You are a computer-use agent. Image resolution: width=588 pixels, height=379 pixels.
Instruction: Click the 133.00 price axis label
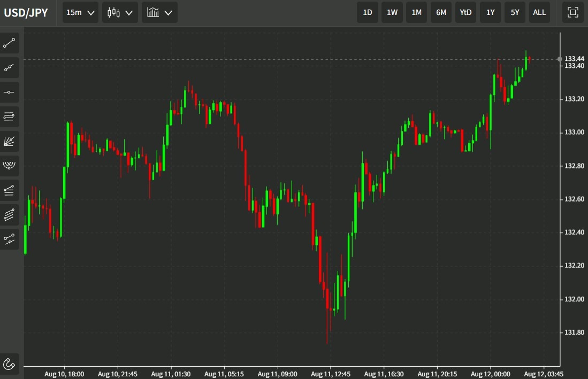tap(574, 132)
